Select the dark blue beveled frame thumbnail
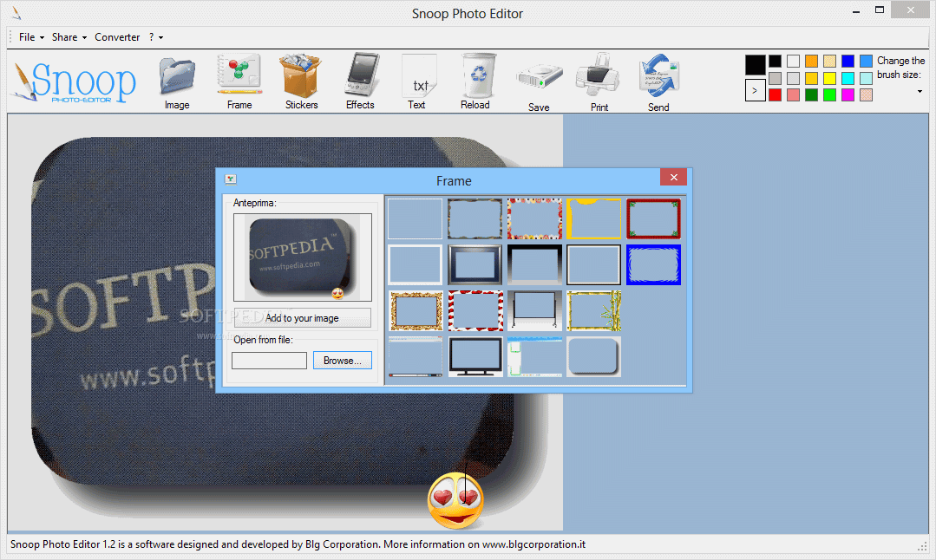This screenshot has height=560, width=936. pyautogui.click(x=475, y=264)
